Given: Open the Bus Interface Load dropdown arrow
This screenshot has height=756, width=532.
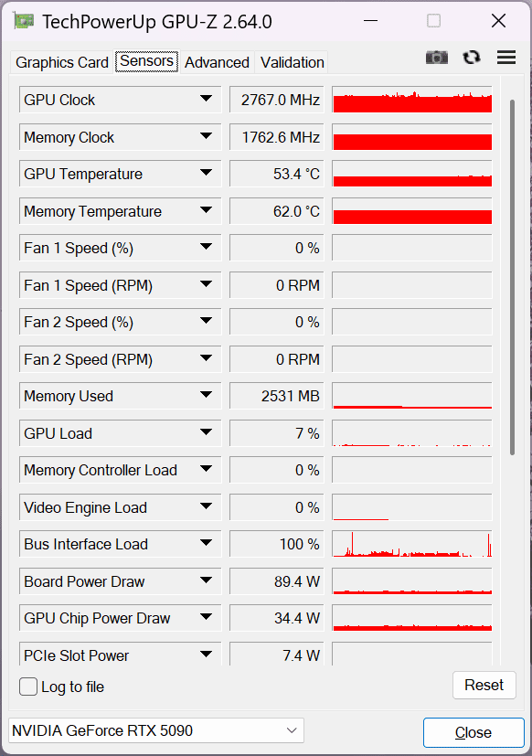Looking at the screenshot, I should coord(206,543).
